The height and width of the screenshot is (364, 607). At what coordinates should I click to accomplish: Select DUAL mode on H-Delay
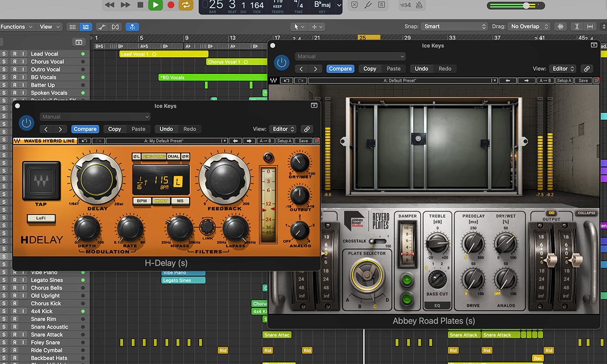(174, 157)
